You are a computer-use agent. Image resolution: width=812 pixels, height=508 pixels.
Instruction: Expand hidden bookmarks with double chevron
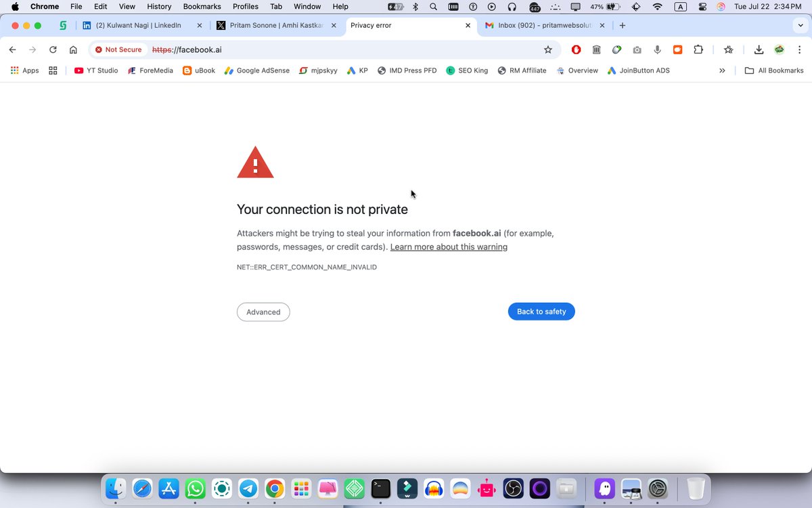(x=722, y=70)
